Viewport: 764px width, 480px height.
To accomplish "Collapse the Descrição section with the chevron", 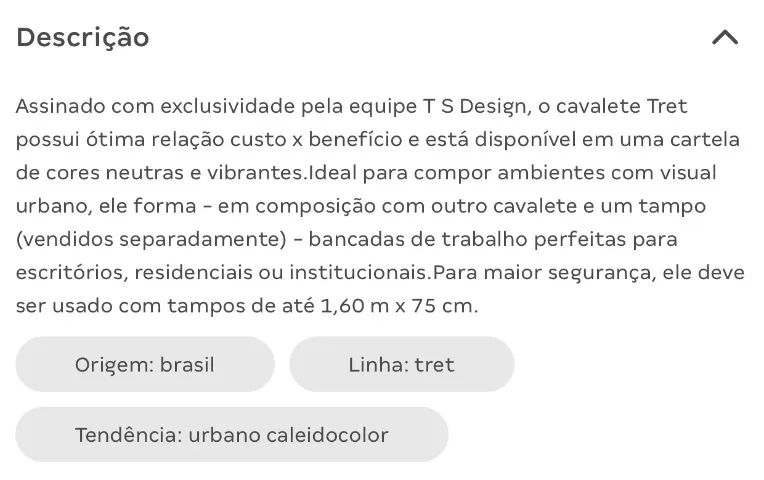I will click(x=725, y=38).
